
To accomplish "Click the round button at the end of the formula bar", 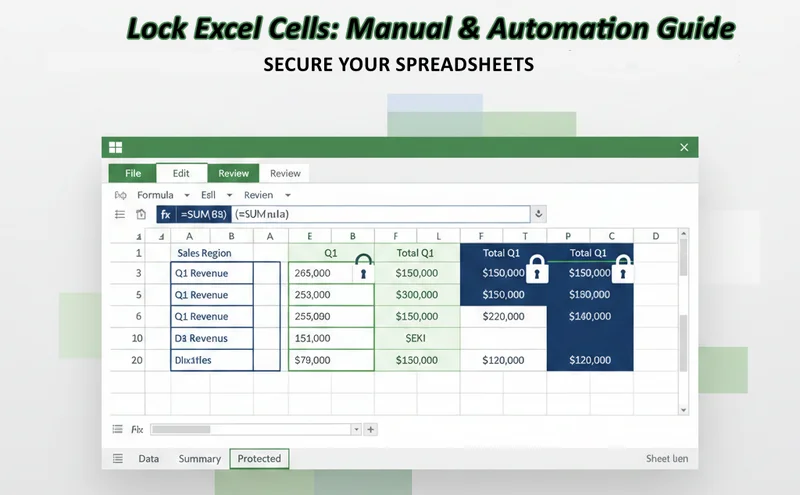I will click(x=538, y=214).
